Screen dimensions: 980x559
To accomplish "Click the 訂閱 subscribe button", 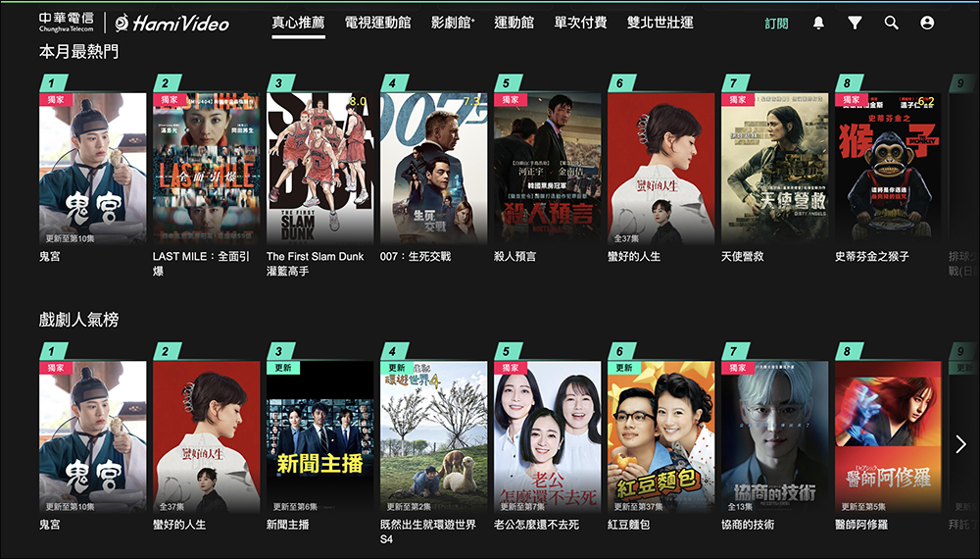I will tap(776, 24).
